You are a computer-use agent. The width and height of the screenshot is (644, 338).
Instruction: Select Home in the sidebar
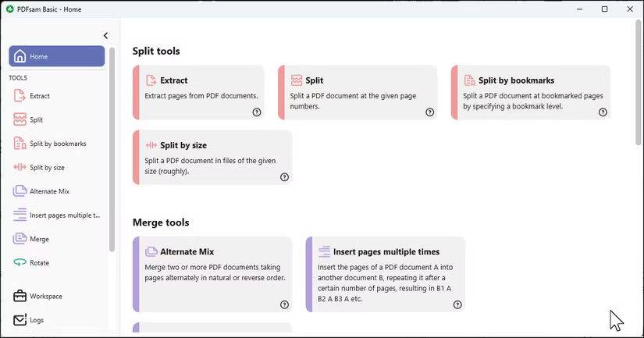pyautogui.click(x=56, y=56)
